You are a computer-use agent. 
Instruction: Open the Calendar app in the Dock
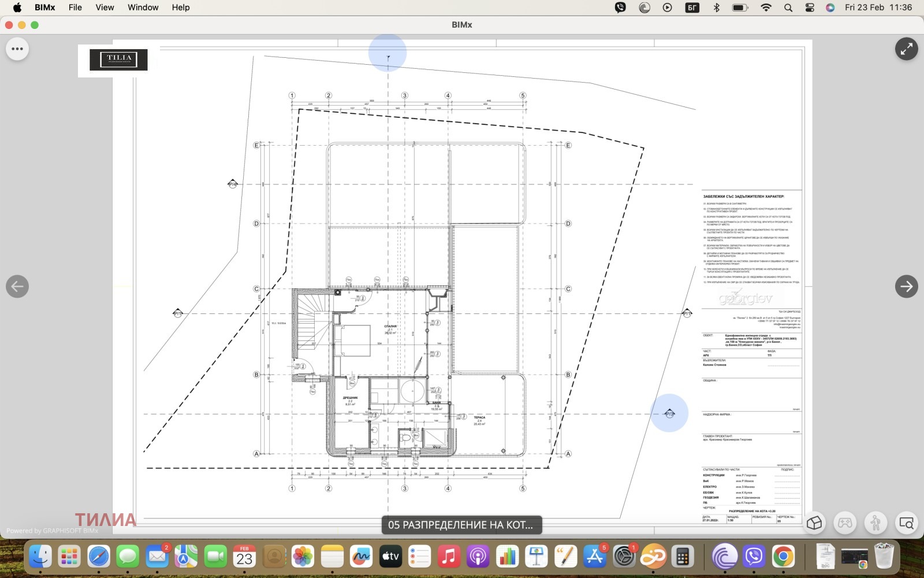[244, 557]
